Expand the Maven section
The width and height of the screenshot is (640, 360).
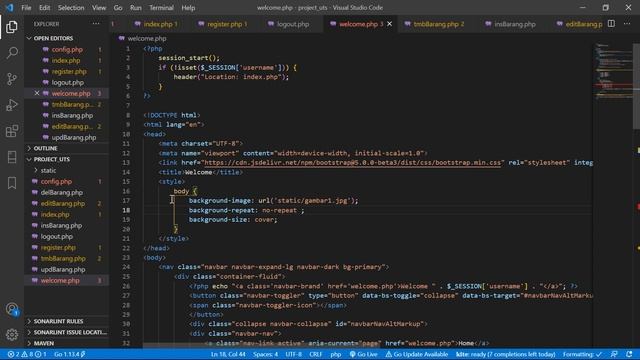pyautogui.click(x=44, y=343)
